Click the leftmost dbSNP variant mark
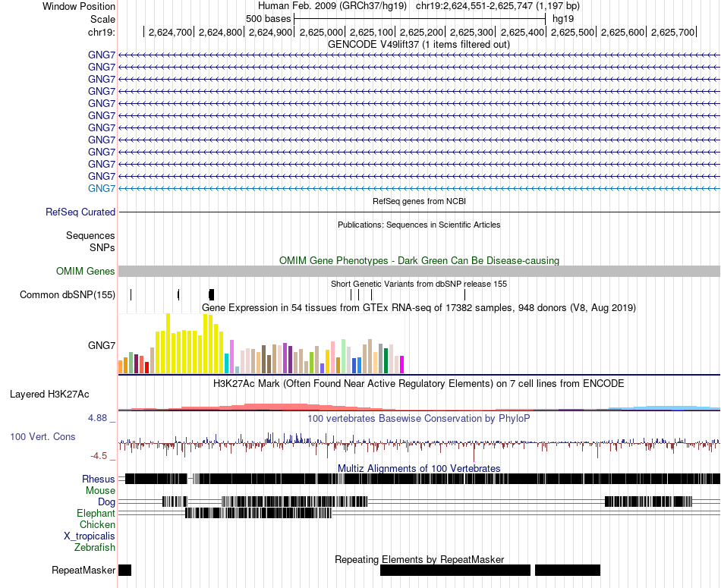This screenshot has width=721, height=588. point(131,294)
